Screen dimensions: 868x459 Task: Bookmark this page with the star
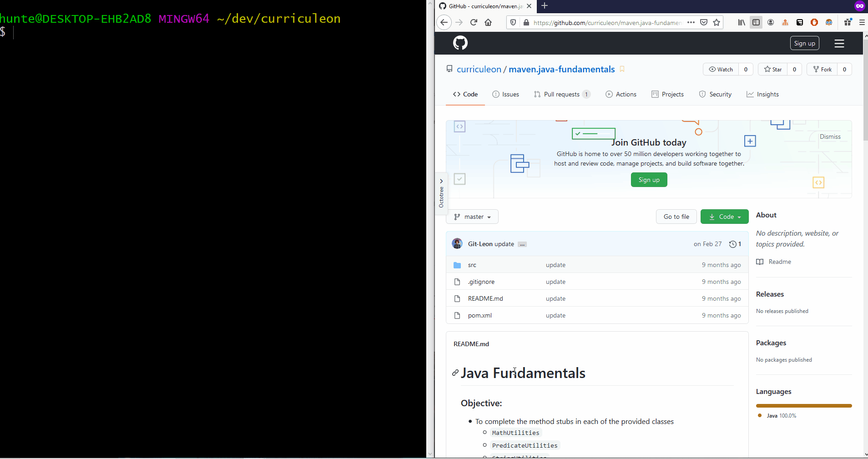[717, 22]
